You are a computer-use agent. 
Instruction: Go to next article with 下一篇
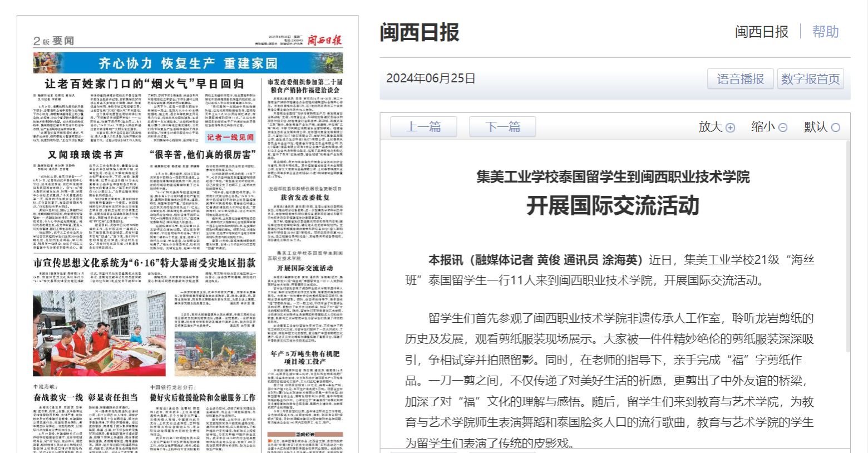tap(502, 127)
